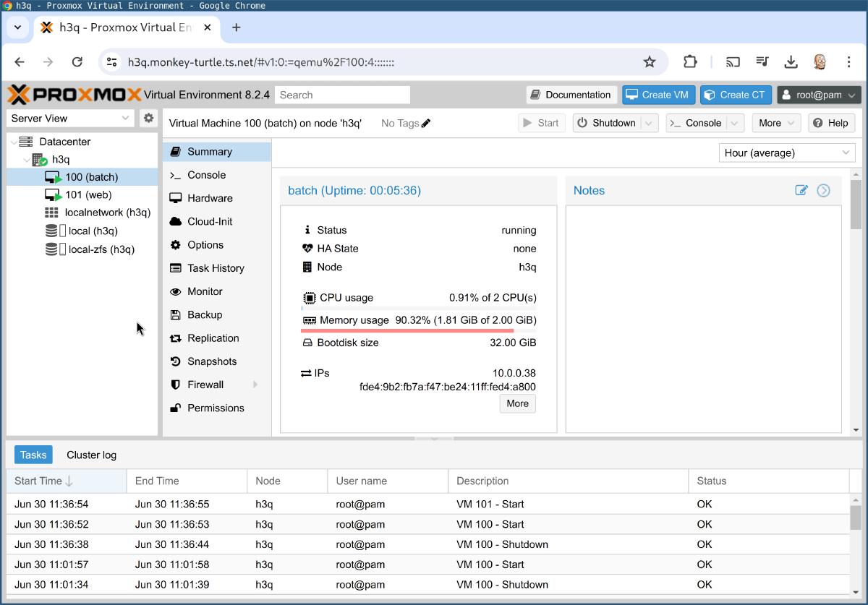Select VM 101 (web) in the tree
868x605 pixels.
pos(88,194)
